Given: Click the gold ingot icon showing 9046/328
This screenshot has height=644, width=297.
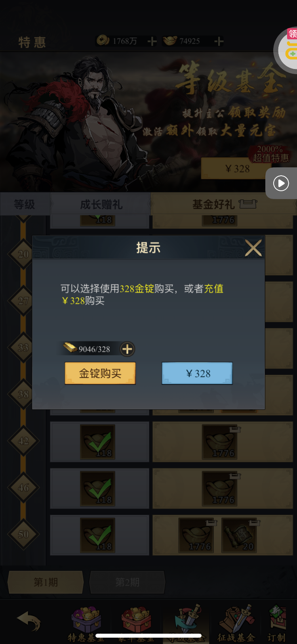Looking at the screenshot, I should 70,348.
